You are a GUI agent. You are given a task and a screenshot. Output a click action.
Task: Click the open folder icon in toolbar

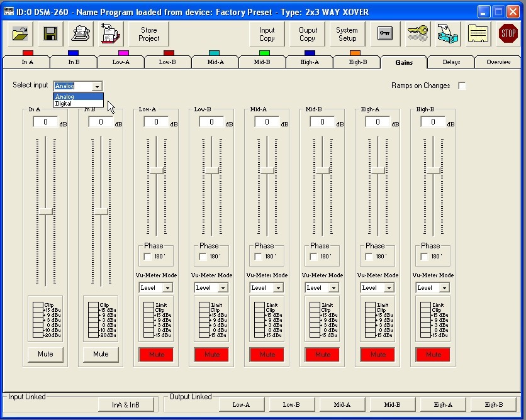(x=20, y=34)
